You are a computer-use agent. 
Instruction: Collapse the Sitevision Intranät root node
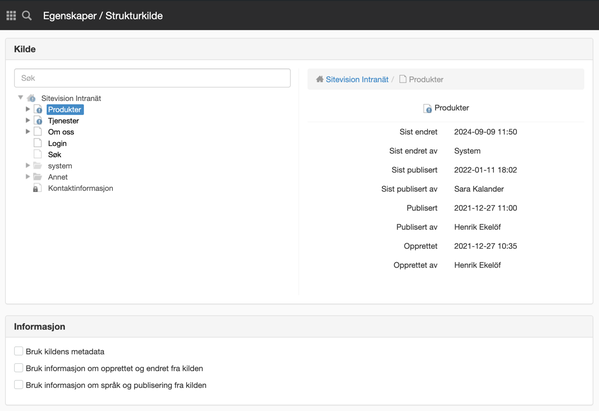click(21, 98)
